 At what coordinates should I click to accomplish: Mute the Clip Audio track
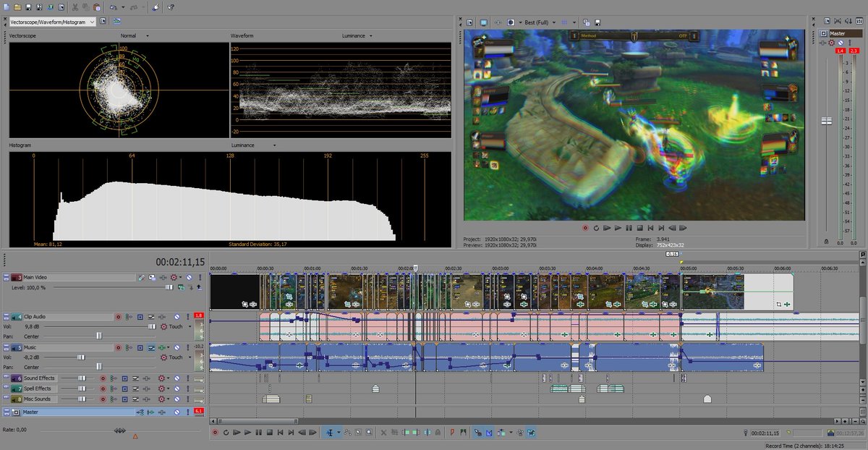point(177,317)
